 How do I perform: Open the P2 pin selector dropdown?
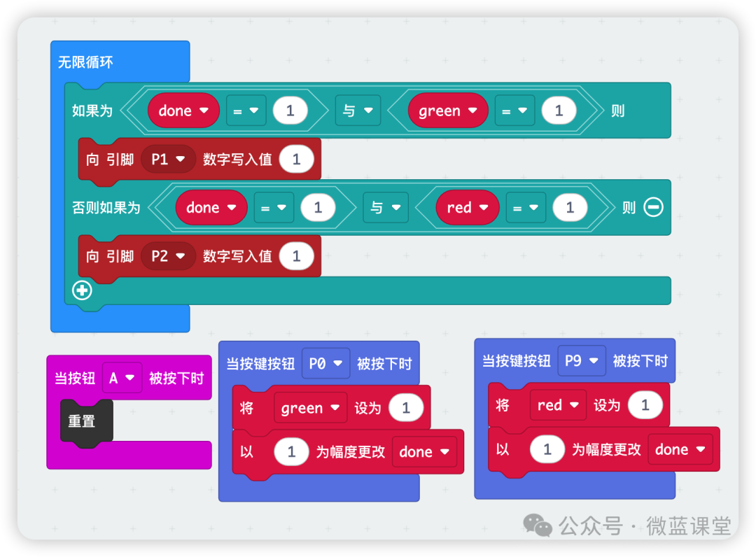tap(168, 256)
